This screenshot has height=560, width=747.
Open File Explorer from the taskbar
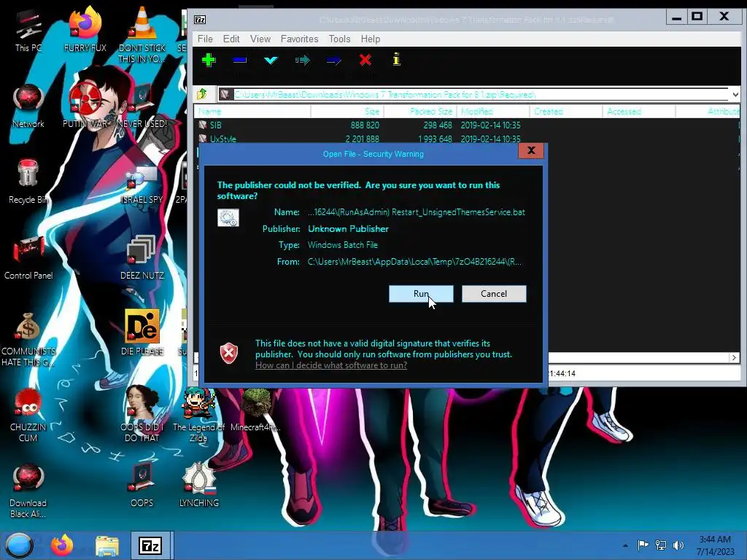point(107,545)
